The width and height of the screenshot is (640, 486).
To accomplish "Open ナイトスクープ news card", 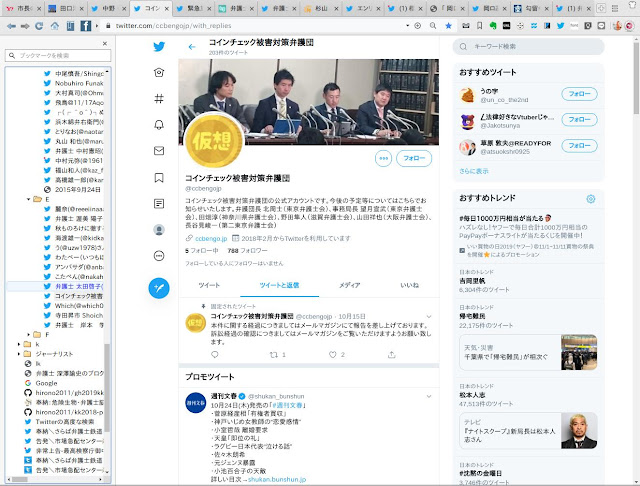I will coord(528,431).
